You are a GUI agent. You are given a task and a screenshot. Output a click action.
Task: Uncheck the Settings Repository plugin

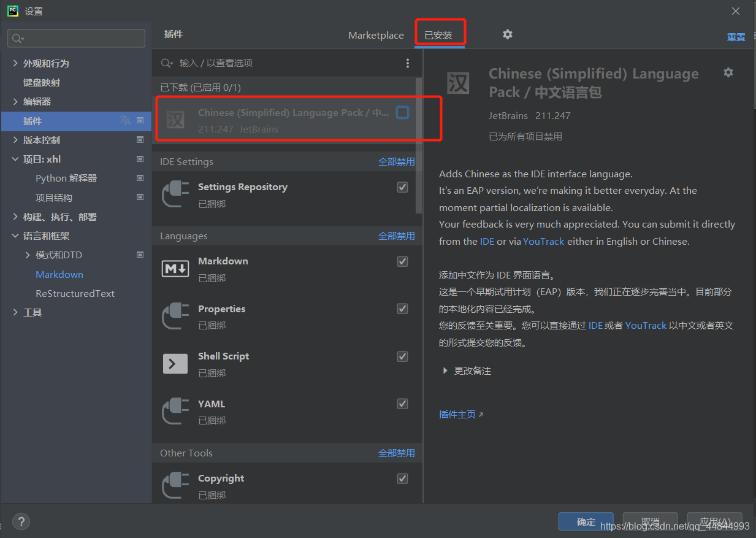tap(402, 187)
